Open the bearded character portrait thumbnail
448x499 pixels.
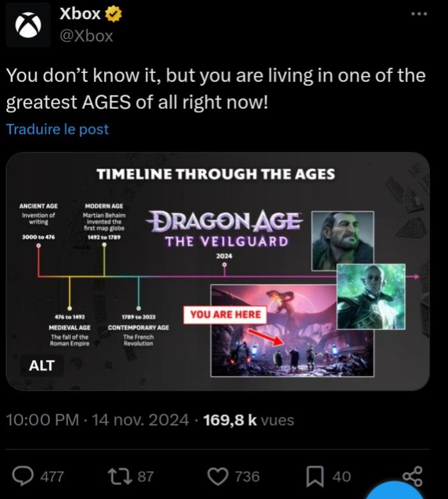click(341, 240)
